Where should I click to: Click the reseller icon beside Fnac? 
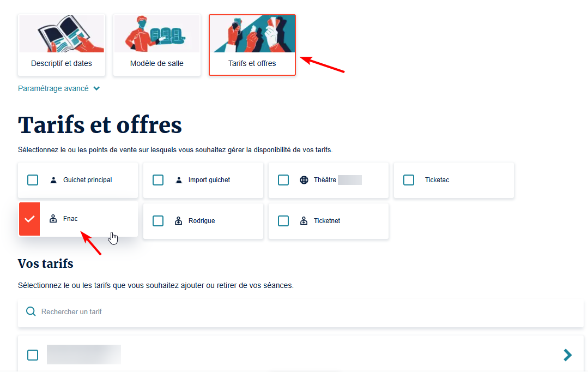53,219
